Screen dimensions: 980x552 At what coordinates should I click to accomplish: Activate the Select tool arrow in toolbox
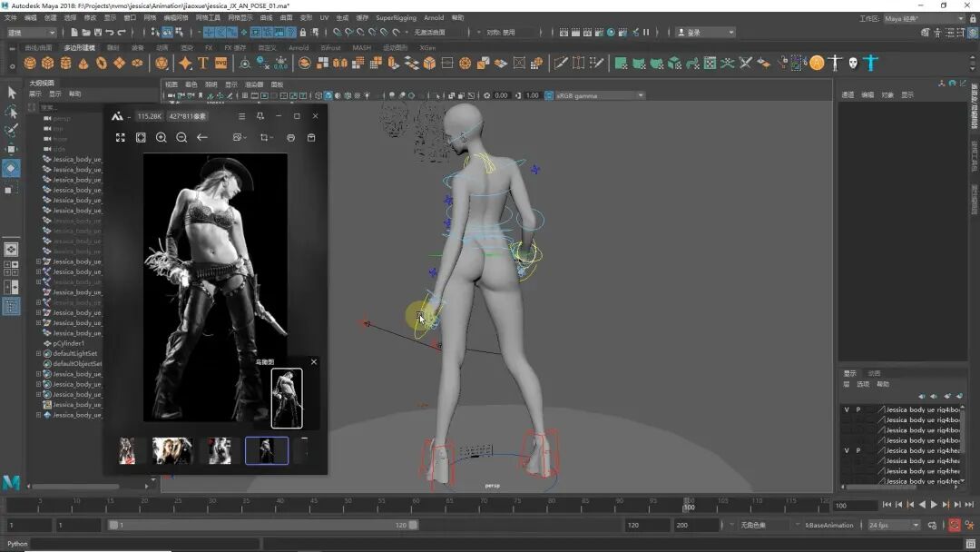12,93
